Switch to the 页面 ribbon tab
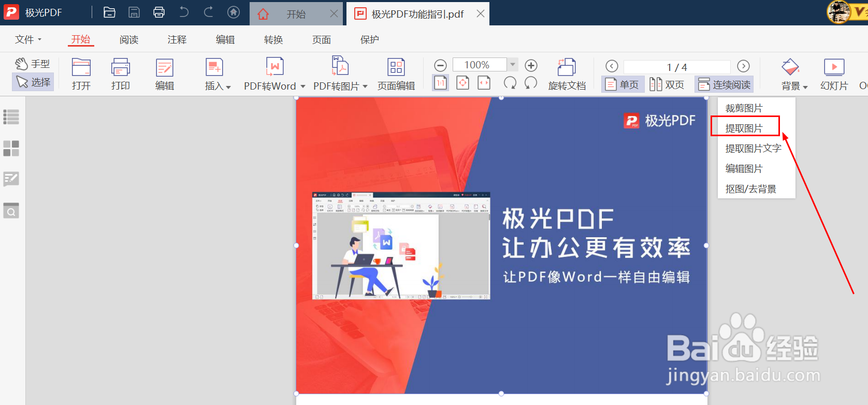Viewport: 868px width, 405px height. (x=322, y=39)
